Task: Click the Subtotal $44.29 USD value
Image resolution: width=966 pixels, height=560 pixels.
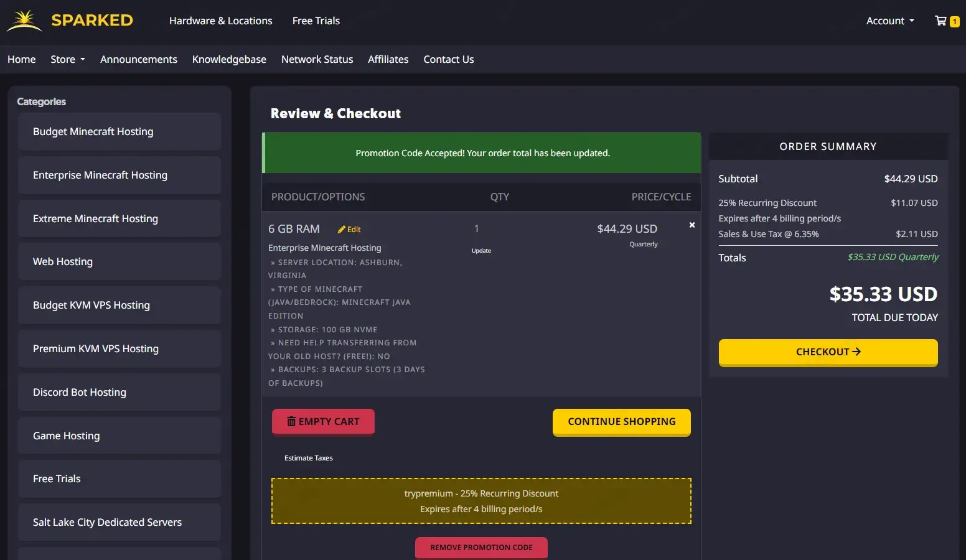Action: [911, 179]
